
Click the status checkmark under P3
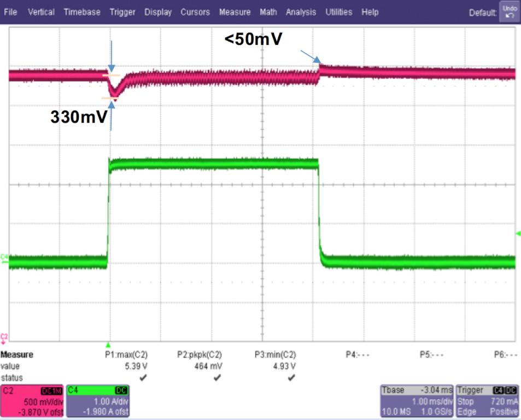point(291,377)
